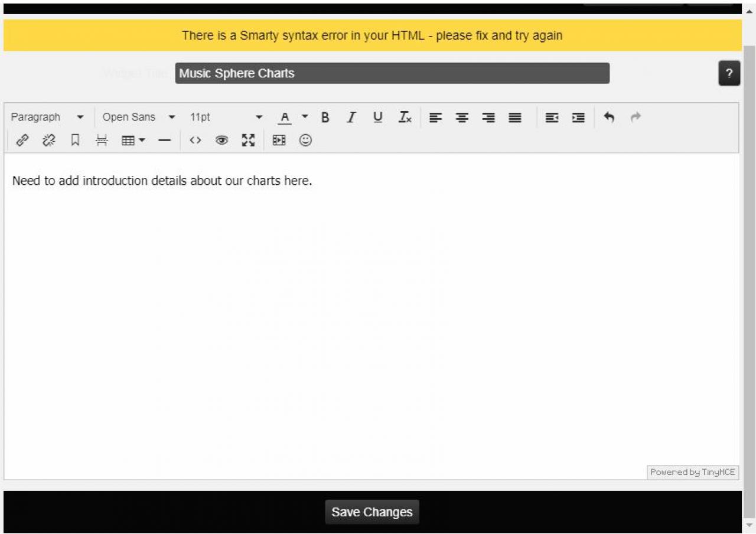This screenshot has height=534, width=756.
Task: Click the insert link icon
Action: pos(22,141)
